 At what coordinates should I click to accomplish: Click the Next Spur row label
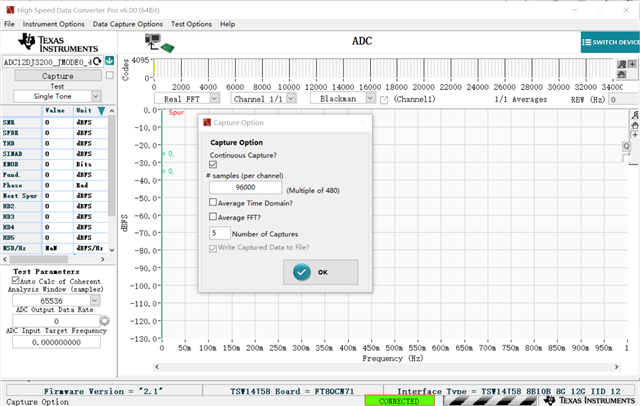tap(21, 196)
